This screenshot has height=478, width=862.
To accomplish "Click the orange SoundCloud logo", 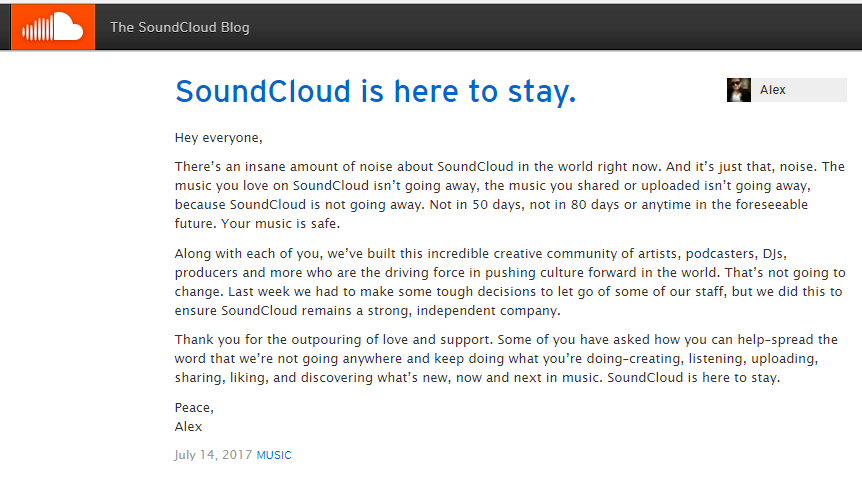I will [53, 27].
